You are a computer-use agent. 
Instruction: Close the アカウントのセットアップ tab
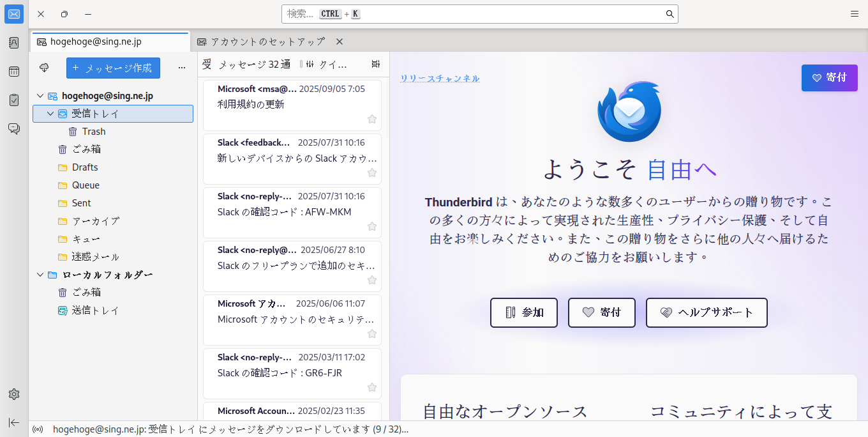340,42
